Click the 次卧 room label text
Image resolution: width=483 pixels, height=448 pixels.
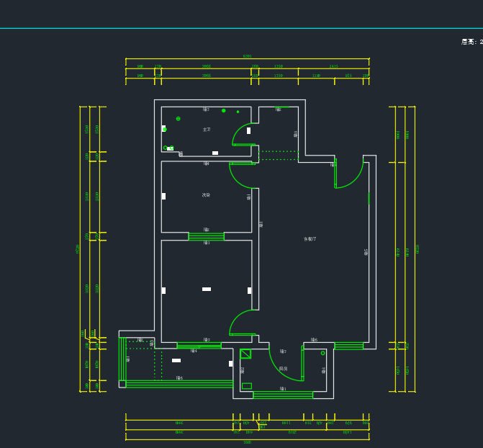pyautogui.click(x=206, y=194)
